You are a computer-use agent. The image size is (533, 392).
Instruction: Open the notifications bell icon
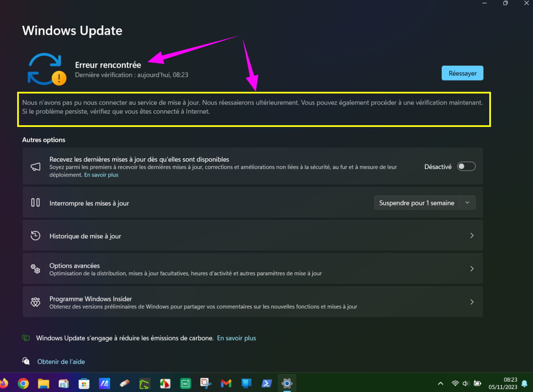tap(524, 383)
